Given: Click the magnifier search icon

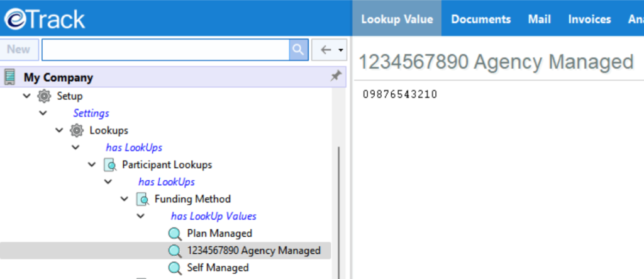Looking at the screenshot, I should pyautogui.click(x=298, y=50).
